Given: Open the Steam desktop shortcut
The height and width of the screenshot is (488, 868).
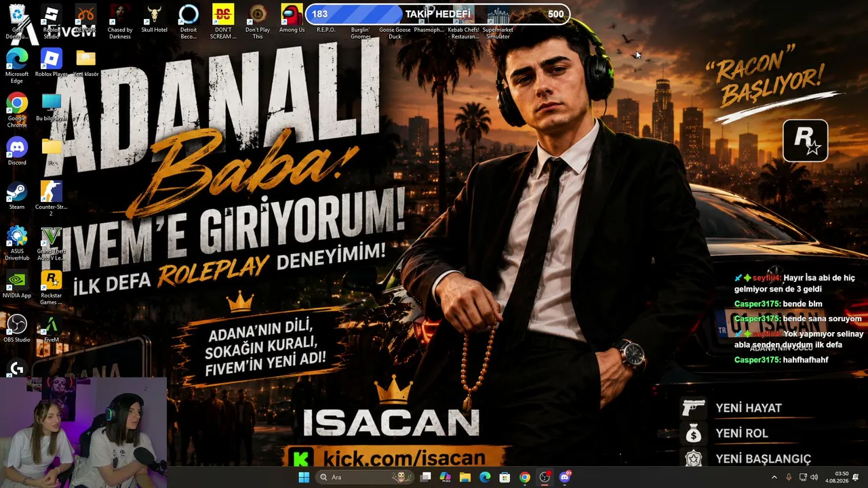Looking at the screenshot, I should tap(17, 196).
